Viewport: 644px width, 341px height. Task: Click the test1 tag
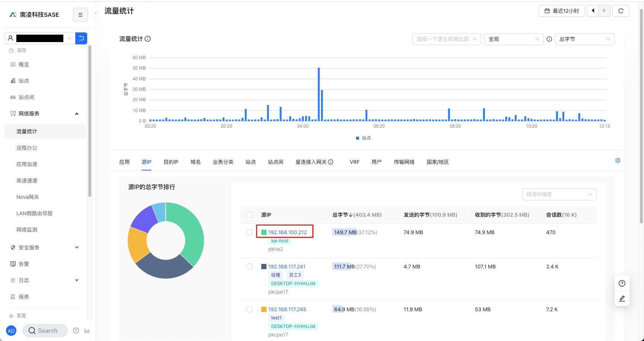tap(276, 318)
